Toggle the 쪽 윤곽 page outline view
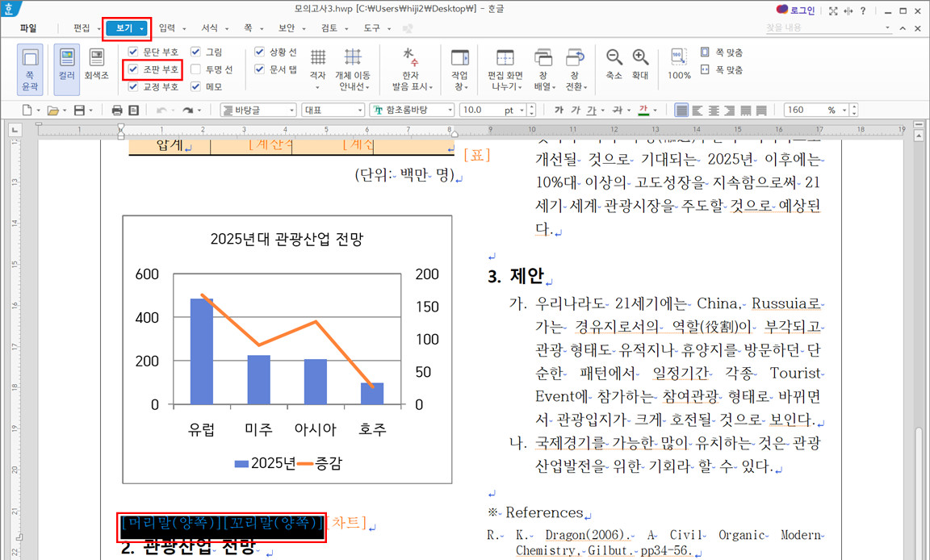Viewport: 930px width, 560px height. [x=30, y=69]
